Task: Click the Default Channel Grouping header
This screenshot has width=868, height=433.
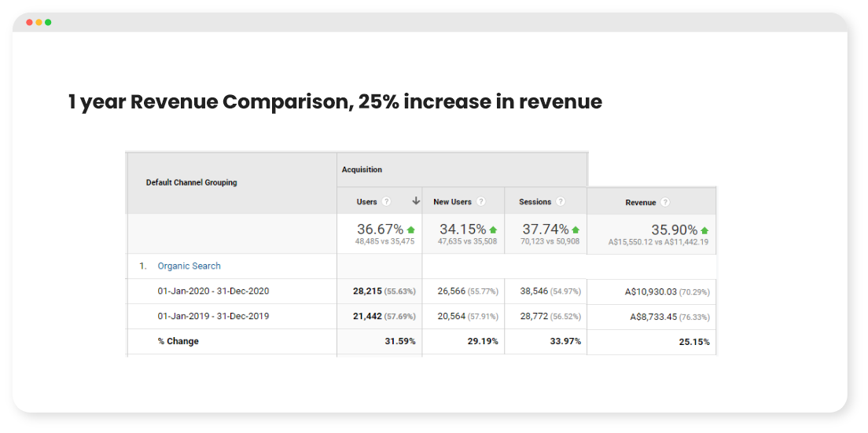Action: click(x=192, y=182)
